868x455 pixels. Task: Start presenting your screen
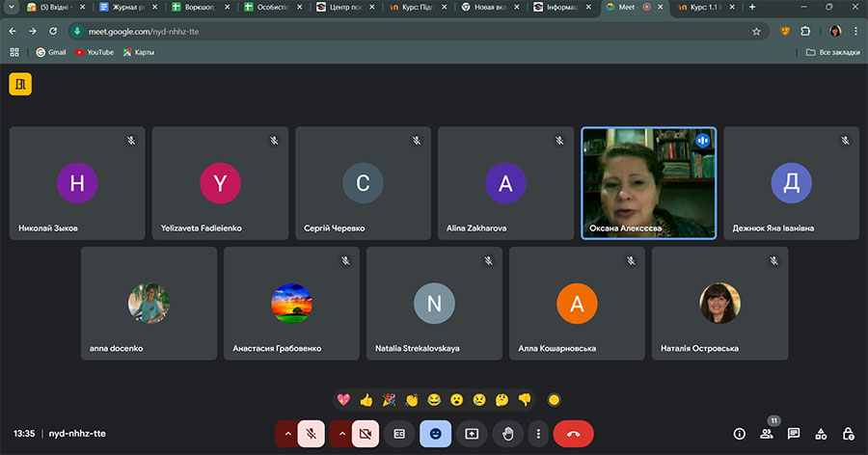pyautogui.click(x=472, y=434)
